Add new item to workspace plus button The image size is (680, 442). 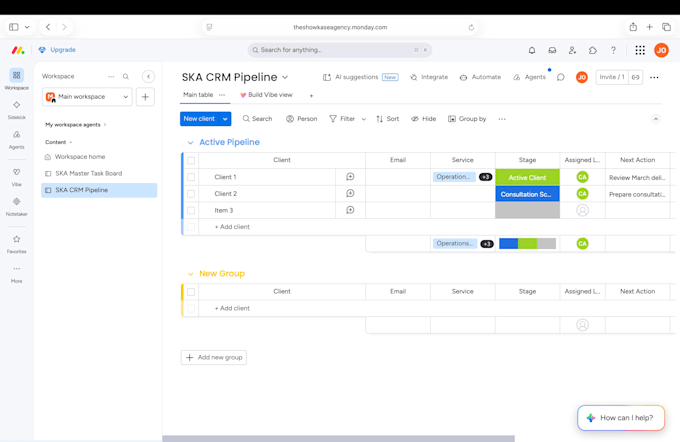(x=145, y=97)
